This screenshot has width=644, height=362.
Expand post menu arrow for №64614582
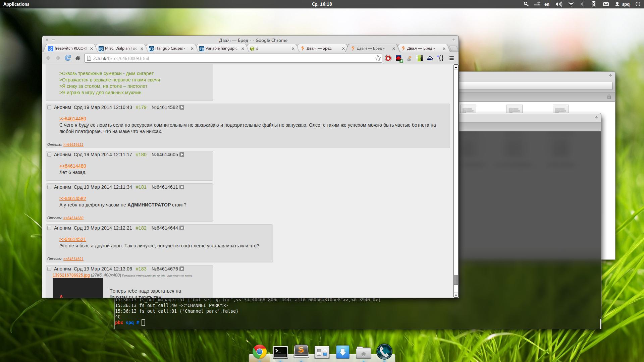coord(182,108)
